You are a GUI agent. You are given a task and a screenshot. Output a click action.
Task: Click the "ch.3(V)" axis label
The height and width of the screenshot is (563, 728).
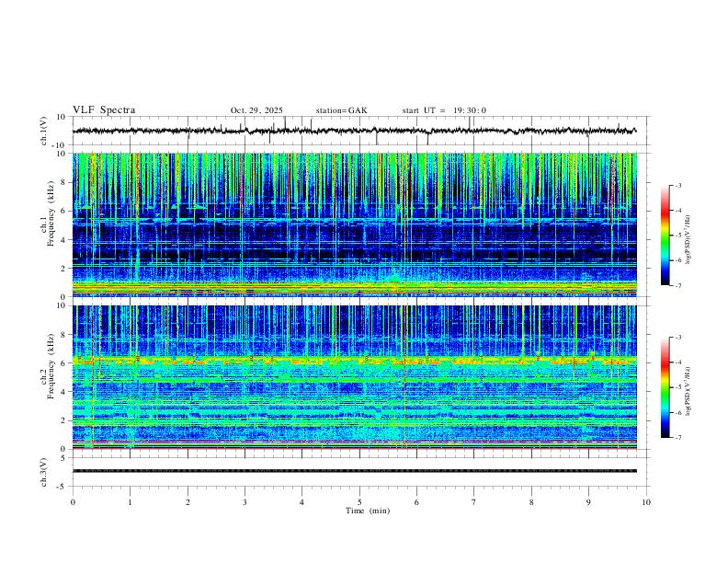pyautogui.click(x=44, y=472)
